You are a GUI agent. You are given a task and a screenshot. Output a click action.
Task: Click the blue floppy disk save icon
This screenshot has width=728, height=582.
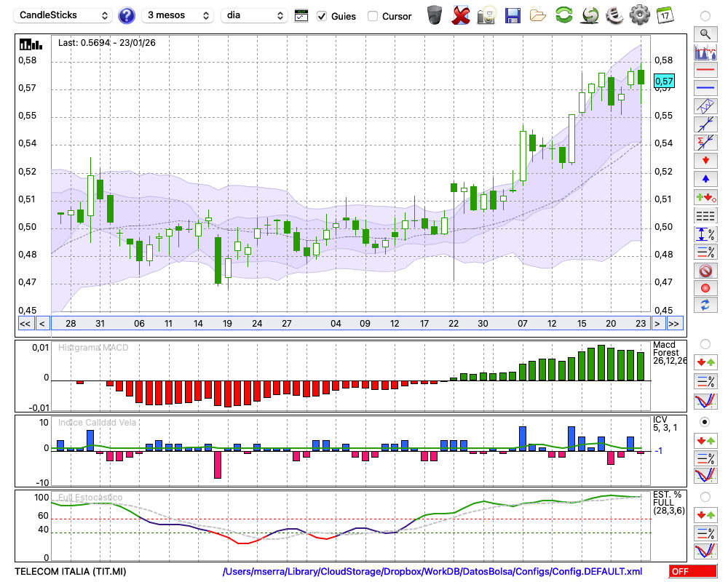point(513,15)
